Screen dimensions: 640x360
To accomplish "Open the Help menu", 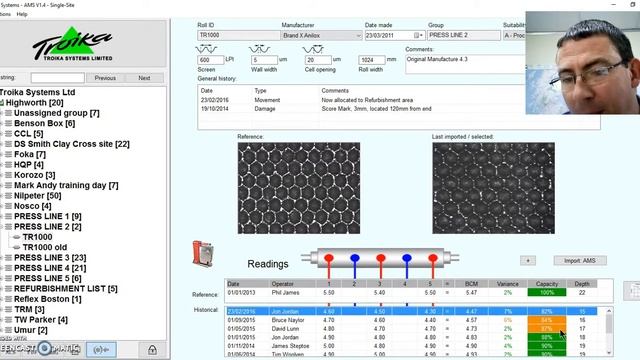I will point(22,14).
